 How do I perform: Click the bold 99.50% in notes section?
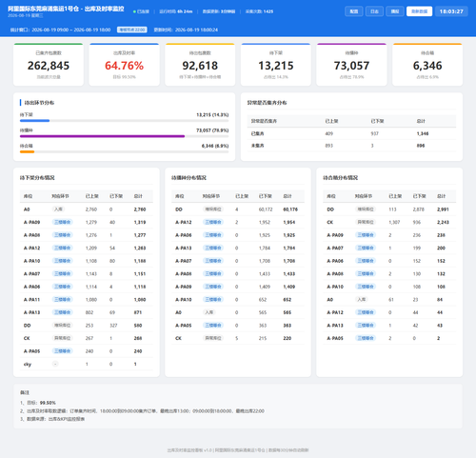click(48, 403)
